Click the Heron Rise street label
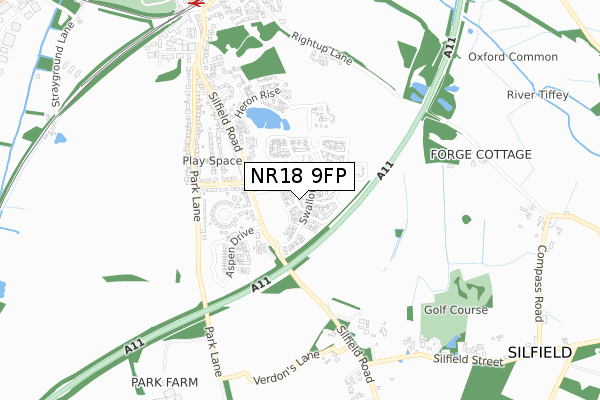 258,102
